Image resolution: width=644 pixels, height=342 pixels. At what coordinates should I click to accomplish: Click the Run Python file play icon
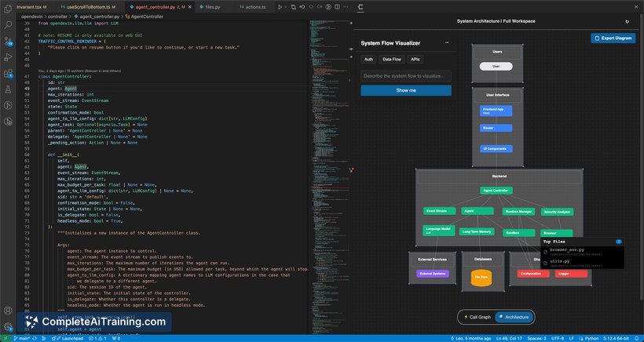point(280,7)
